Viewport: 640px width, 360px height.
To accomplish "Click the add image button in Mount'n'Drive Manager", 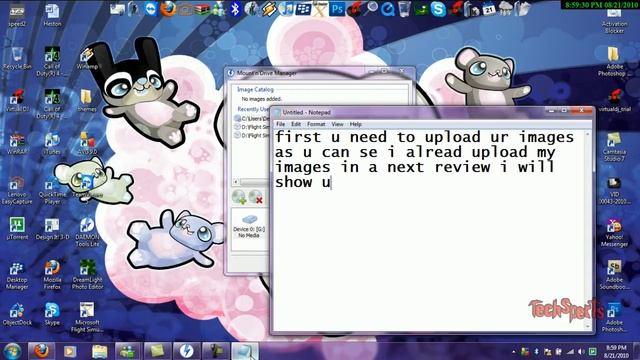I will [x=239, y=197].
